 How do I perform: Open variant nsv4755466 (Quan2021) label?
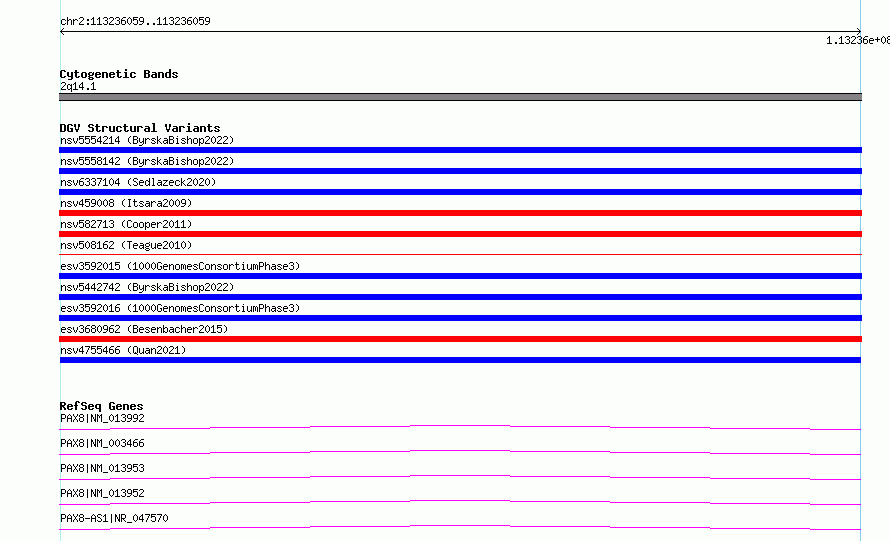[123, 350]
